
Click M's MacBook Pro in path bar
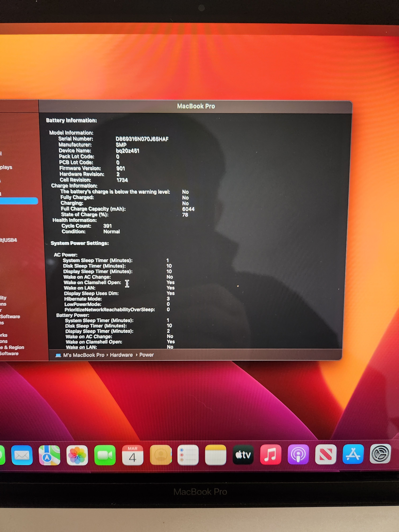pos(84,355)
